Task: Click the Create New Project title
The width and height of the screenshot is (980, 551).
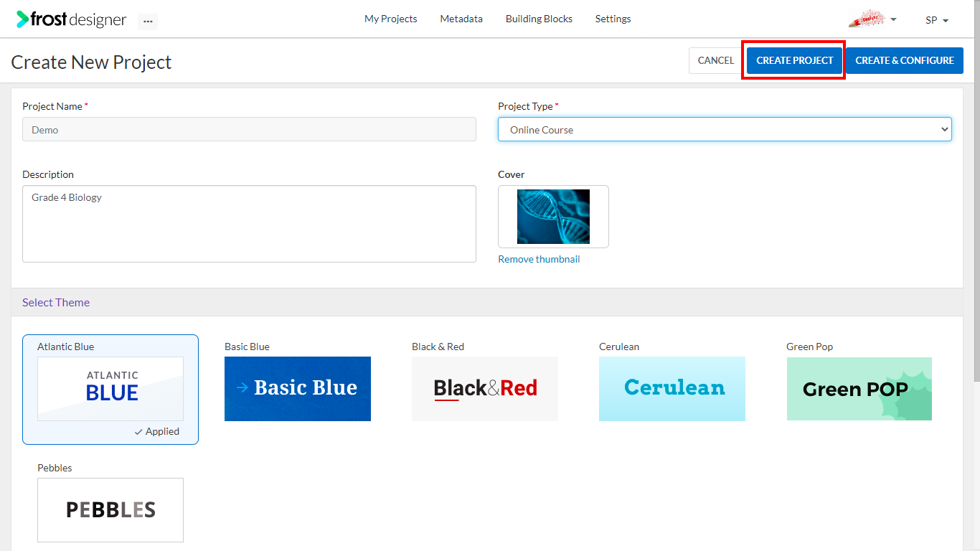Action: (x=91, y=62)
